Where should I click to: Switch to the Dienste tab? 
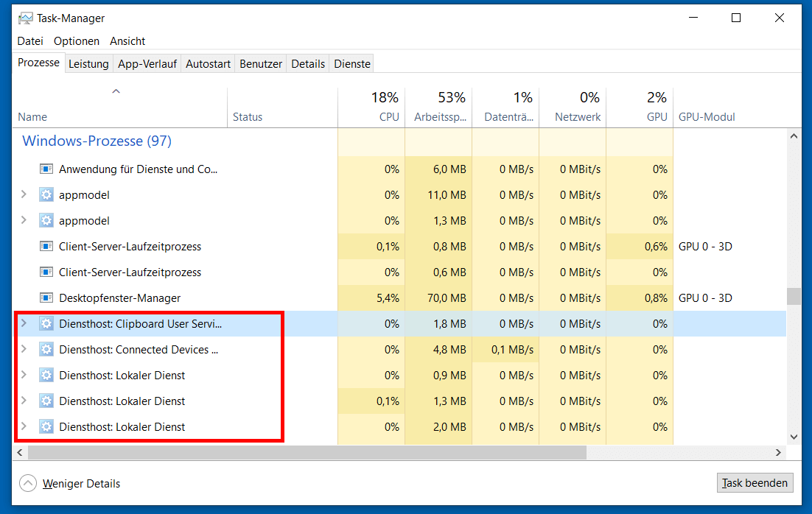[x=352, y=63]
